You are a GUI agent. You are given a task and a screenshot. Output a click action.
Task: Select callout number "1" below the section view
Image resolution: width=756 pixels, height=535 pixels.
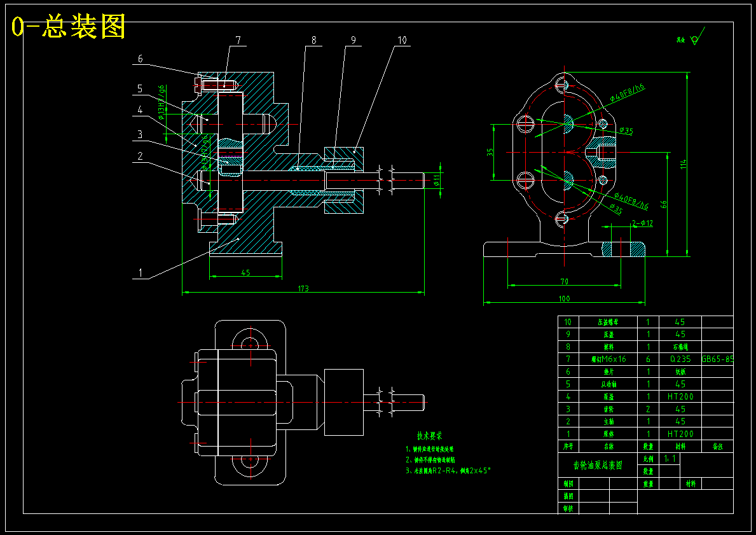click(141, 273)
